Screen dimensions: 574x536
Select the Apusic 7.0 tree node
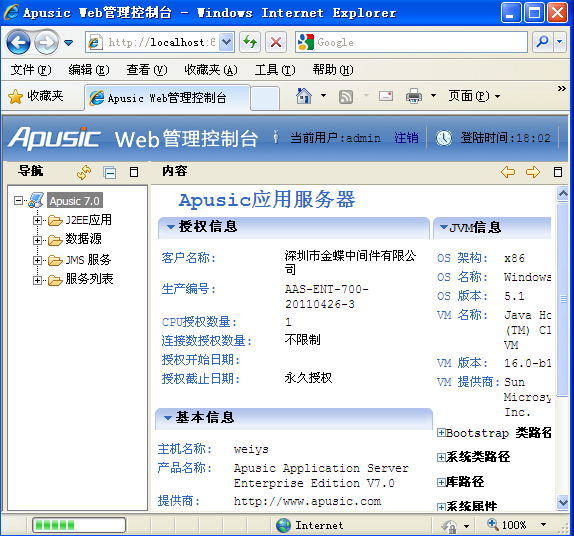point(75,201)
